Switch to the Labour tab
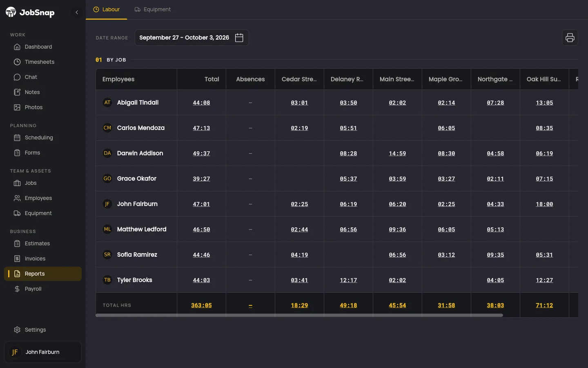 click(107, 9)
